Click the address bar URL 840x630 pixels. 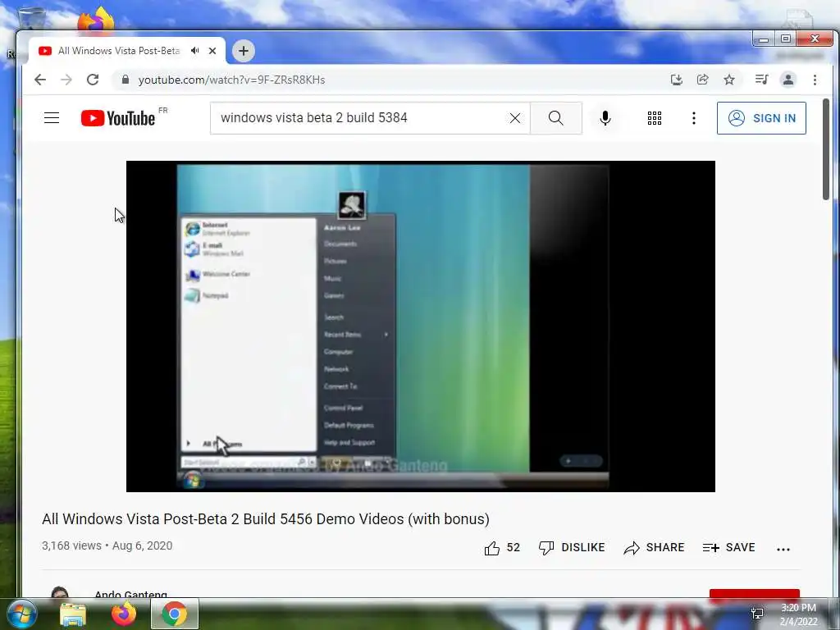pyautogui.click(x=231, y=80)
